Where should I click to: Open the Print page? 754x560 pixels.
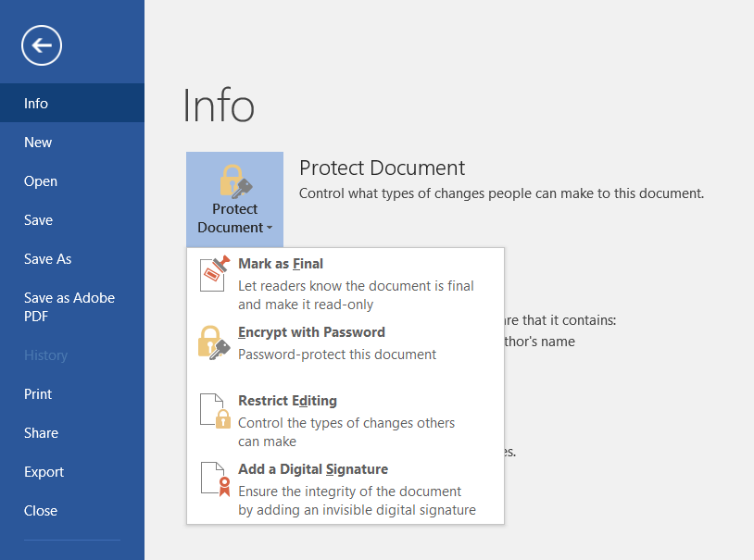[x=37, y=393]
